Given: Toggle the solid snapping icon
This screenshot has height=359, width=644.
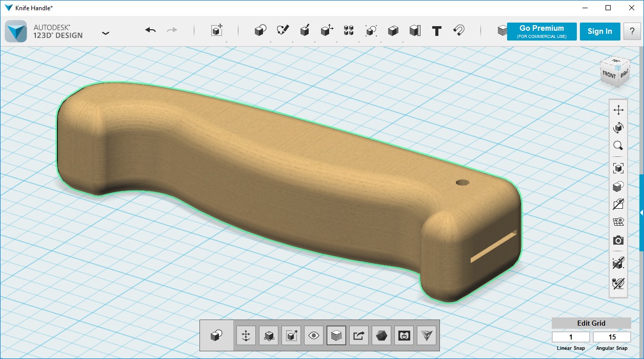Looking at the screenshot, I should (618, 264).
